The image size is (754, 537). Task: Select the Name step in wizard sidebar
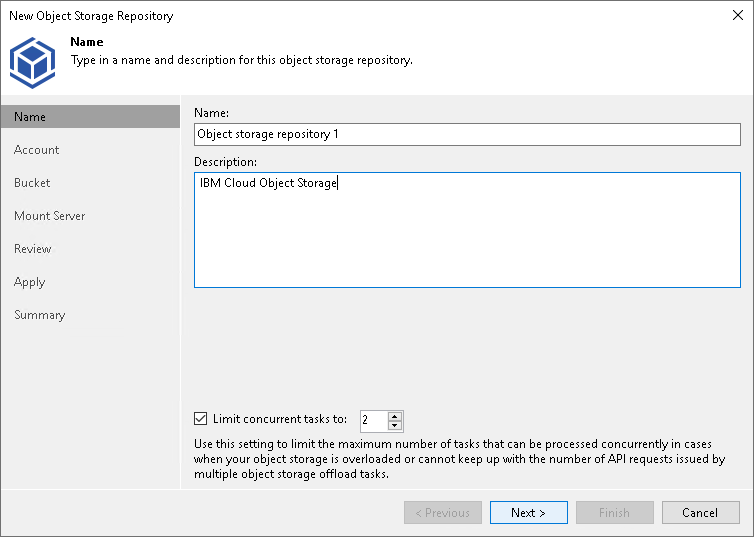coord(90,117)
